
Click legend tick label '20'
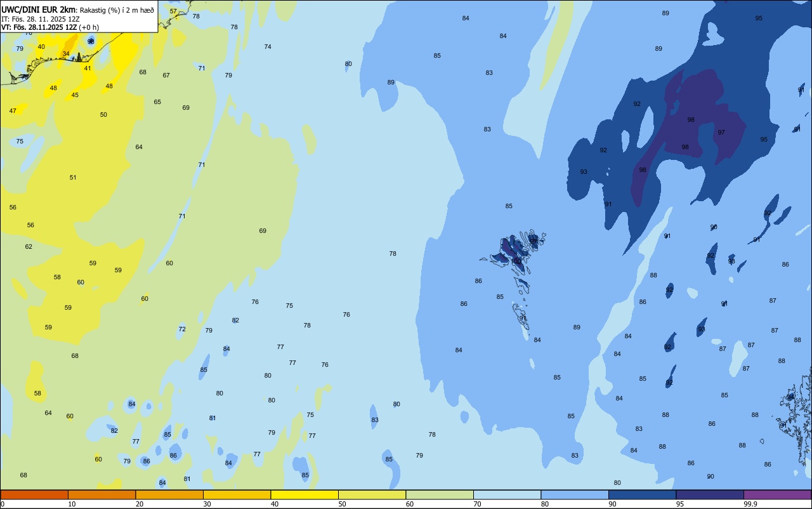pos(140,504)
